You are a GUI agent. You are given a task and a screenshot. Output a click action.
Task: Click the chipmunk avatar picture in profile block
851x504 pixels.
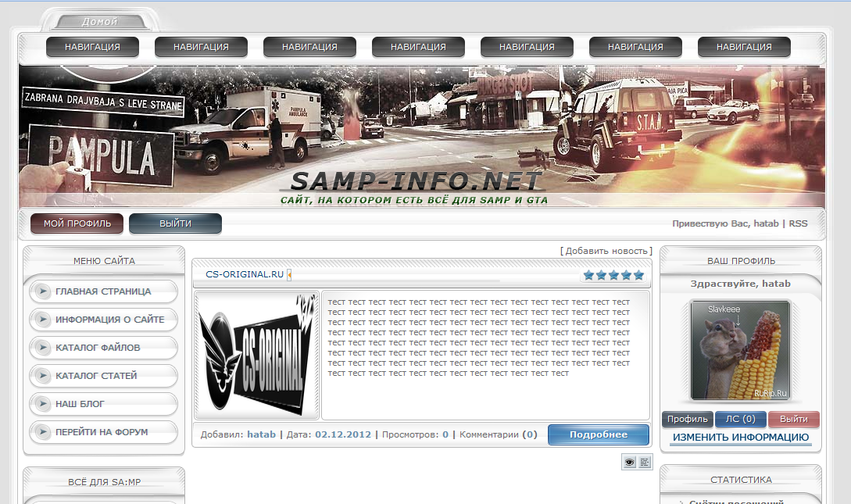pos(740,351)
